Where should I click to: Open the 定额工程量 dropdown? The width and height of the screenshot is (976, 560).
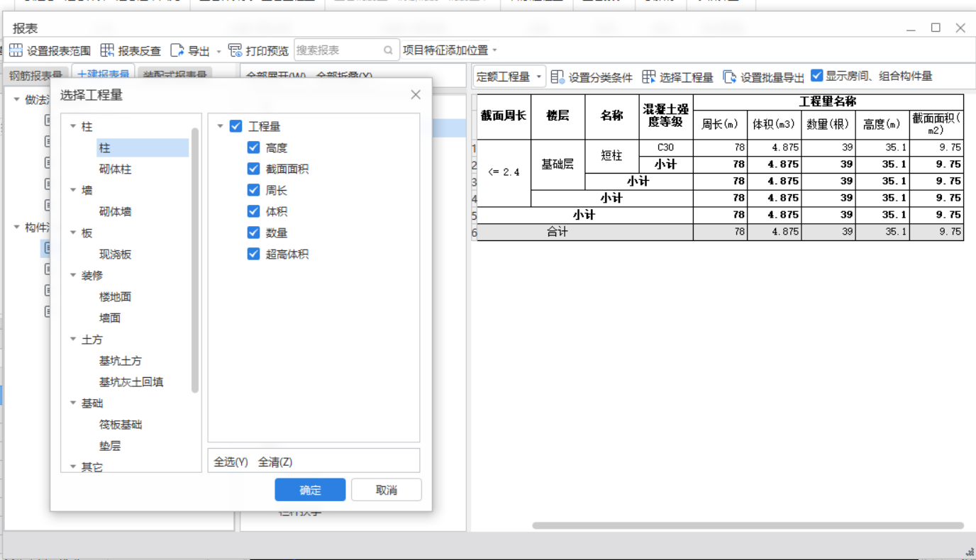509,77
